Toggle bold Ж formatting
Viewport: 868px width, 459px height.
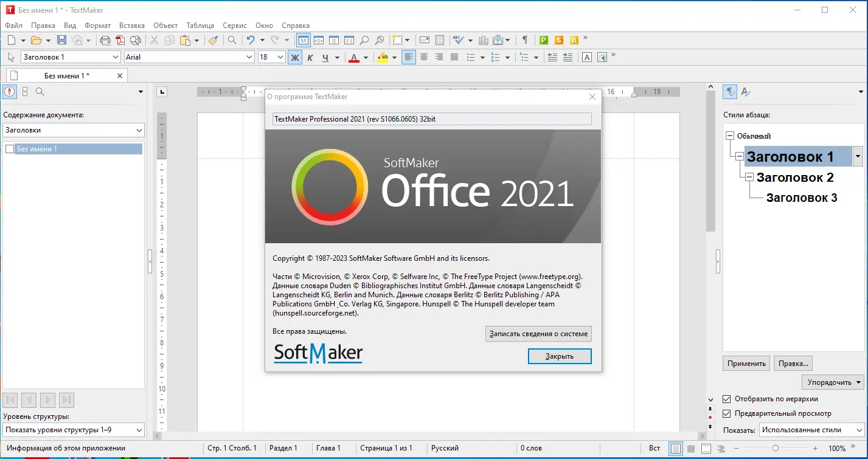pos(295,57)
